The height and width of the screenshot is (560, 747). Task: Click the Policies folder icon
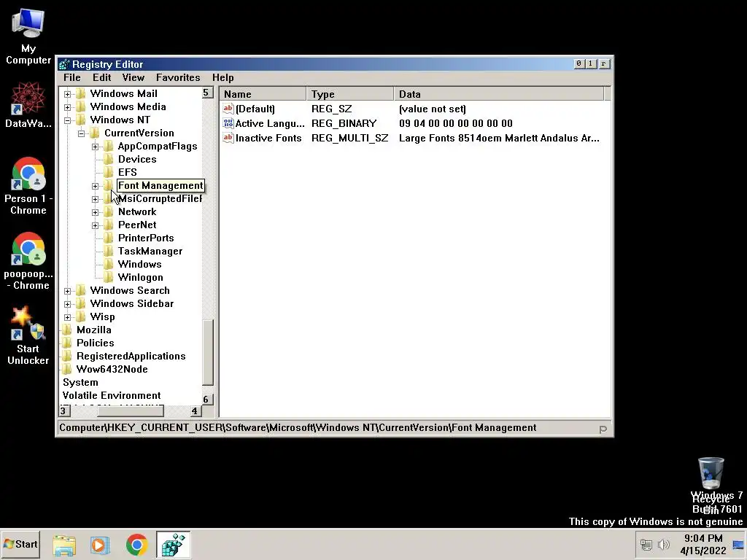(67, 343)
